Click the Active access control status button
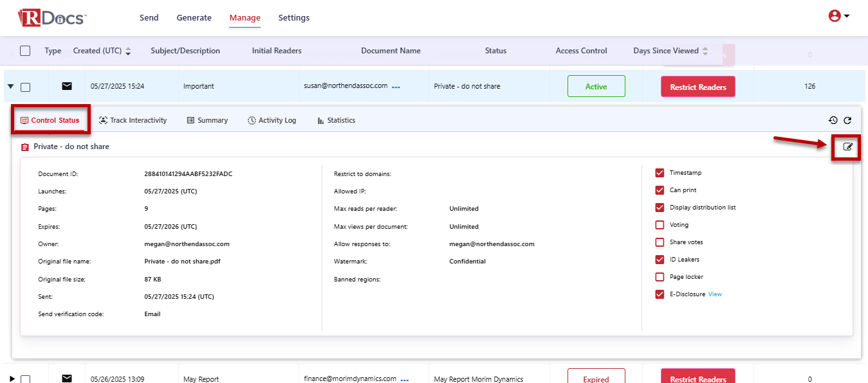The height and width of the screenshot is (383, 868). point(596,87)
